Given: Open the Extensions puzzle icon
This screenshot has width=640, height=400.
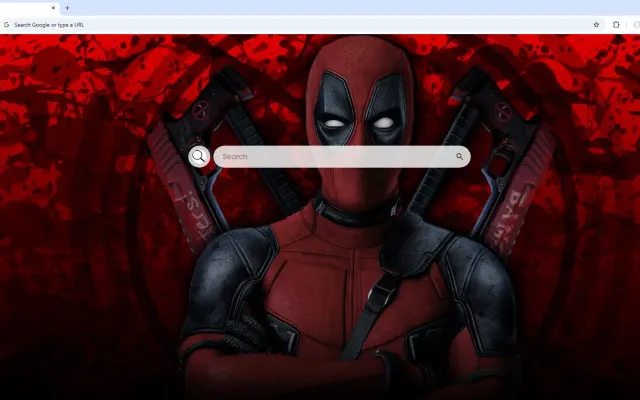Looking at the screenshot, I should pyautogui.click(x=616, y=25).
